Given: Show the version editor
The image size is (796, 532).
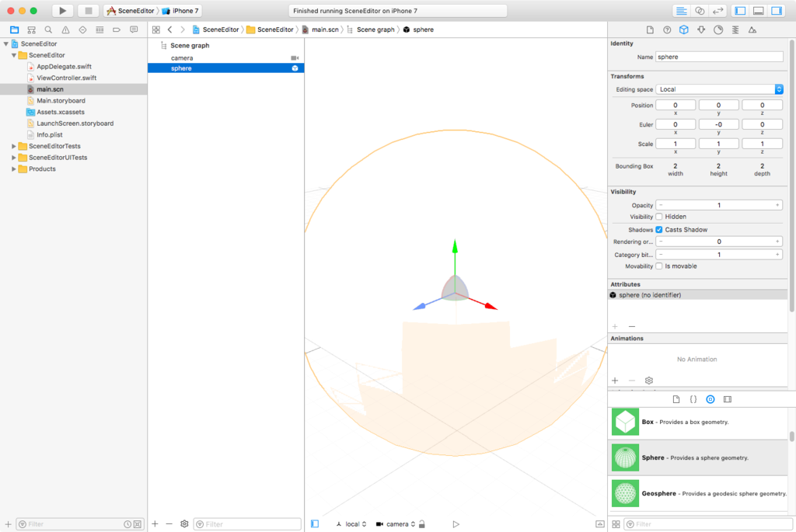Looking at the screenshot, I should tap(717, 11).
